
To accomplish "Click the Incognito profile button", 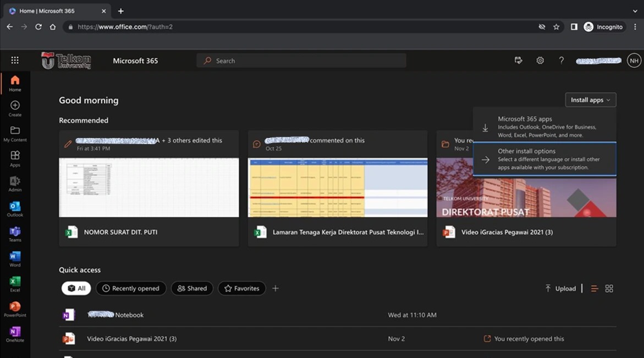I will pos(603,27).
